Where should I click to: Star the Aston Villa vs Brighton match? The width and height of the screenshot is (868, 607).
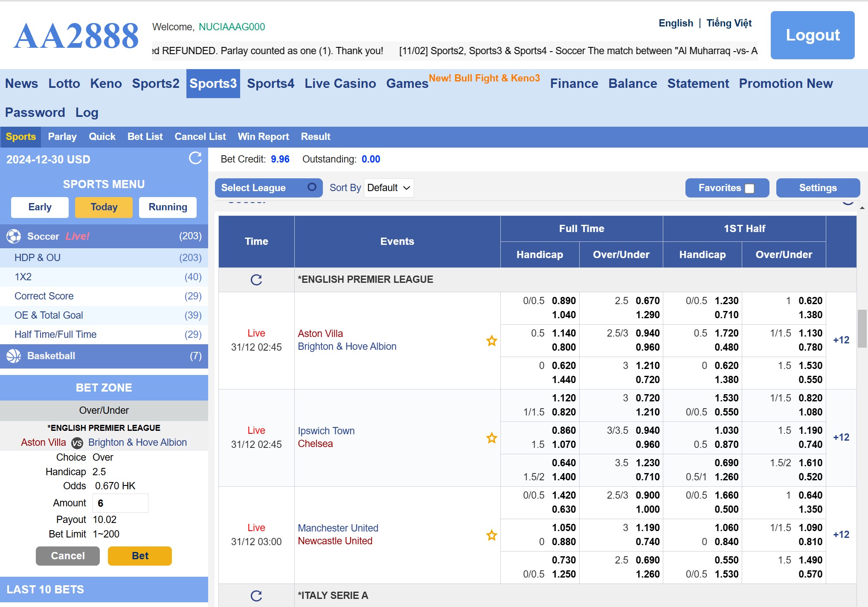pyautogui.click(x=491, y=340)
